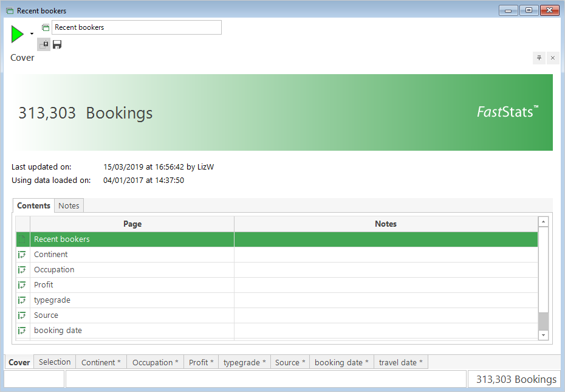Save with the floppy disk icon
Image resolution: width=565 pixels, height=392 pixels.
point(57,44)
